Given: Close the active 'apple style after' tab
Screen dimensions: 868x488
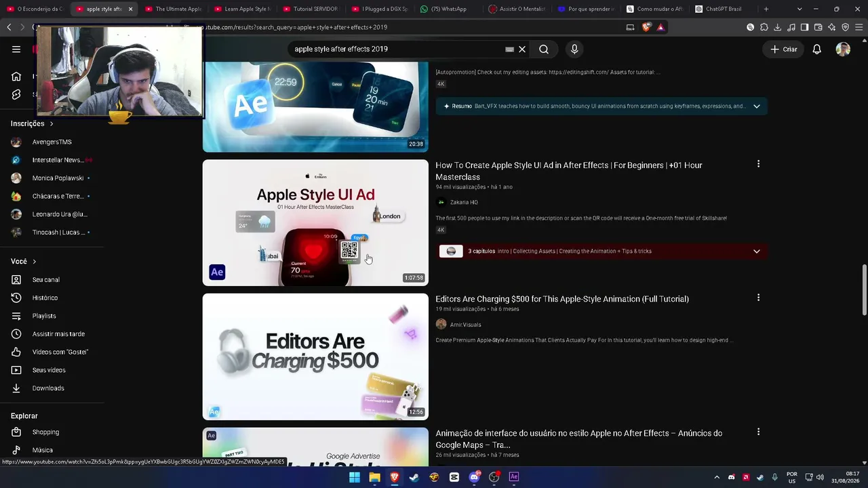Looking at the screenshot, I should coord(130,9).
